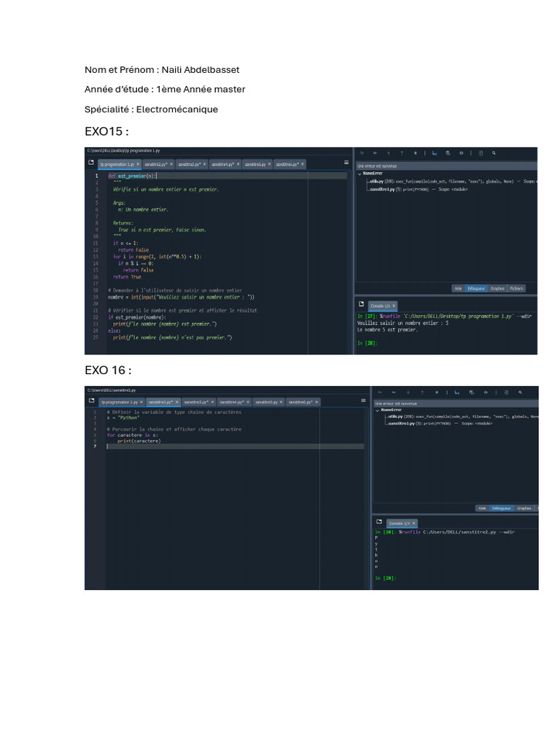Viewport: 560px width, 747px height.
Task: Click Step return up-arrow icon in EXO15 debugger
Action: [402, 153]
